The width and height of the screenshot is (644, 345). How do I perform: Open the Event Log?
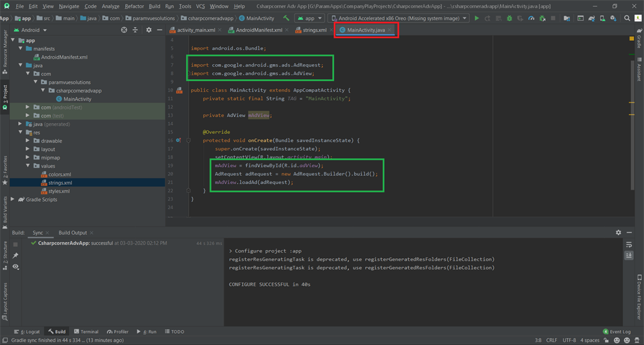(x=616, y=331)
